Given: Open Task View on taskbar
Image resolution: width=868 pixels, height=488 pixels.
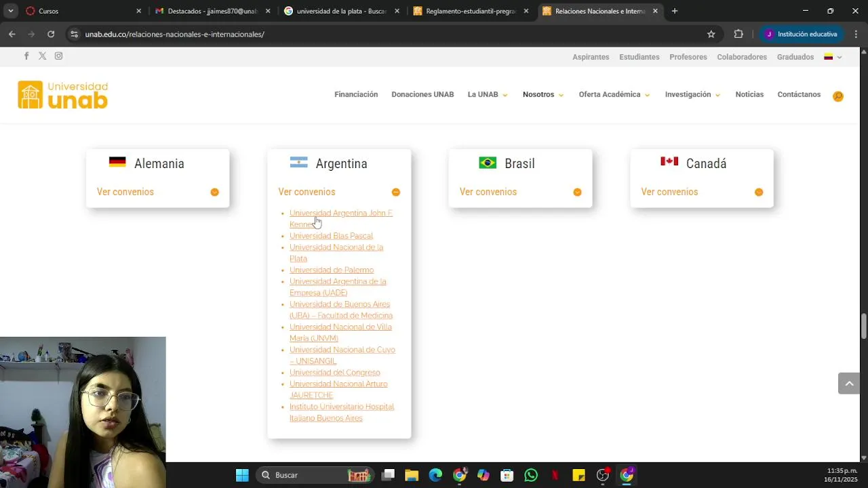Looking at the screenshot, I should 388,475.
